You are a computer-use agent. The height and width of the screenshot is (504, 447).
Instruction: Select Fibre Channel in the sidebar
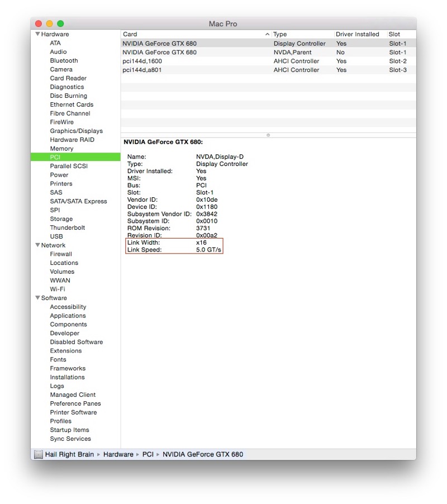click(70, 113)
